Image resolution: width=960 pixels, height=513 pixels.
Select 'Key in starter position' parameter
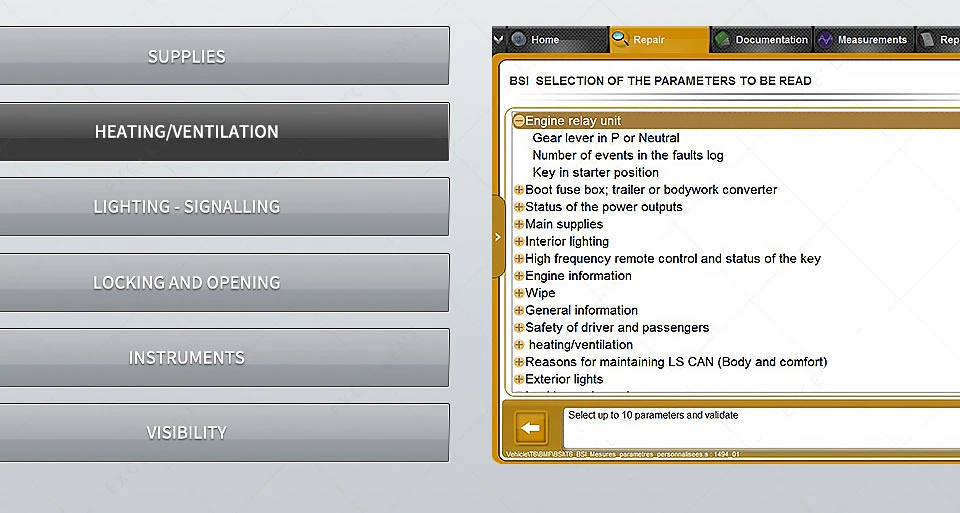[595, 173]
